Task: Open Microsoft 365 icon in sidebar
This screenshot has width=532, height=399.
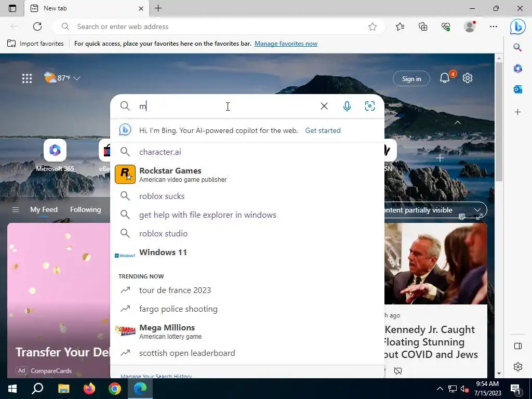Action: (x=518, y=69)
